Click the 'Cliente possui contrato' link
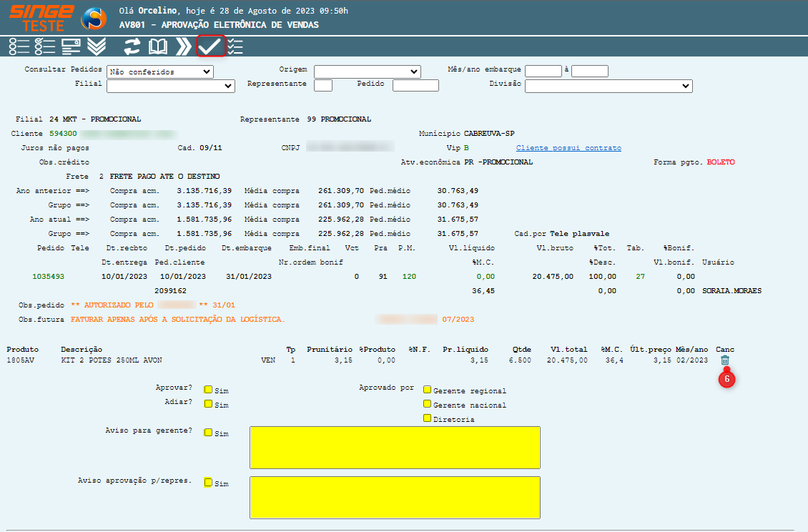This screenshot has height=532, width=808. (x=568, y=148)
